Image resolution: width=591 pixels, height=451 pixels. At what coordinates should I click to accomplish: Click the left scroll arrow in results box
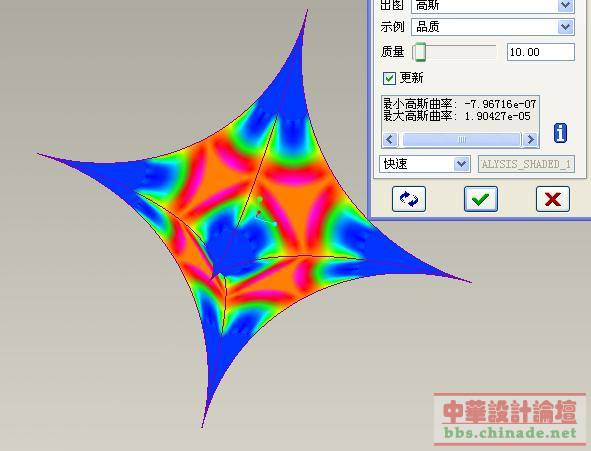[x=390, y=140]
